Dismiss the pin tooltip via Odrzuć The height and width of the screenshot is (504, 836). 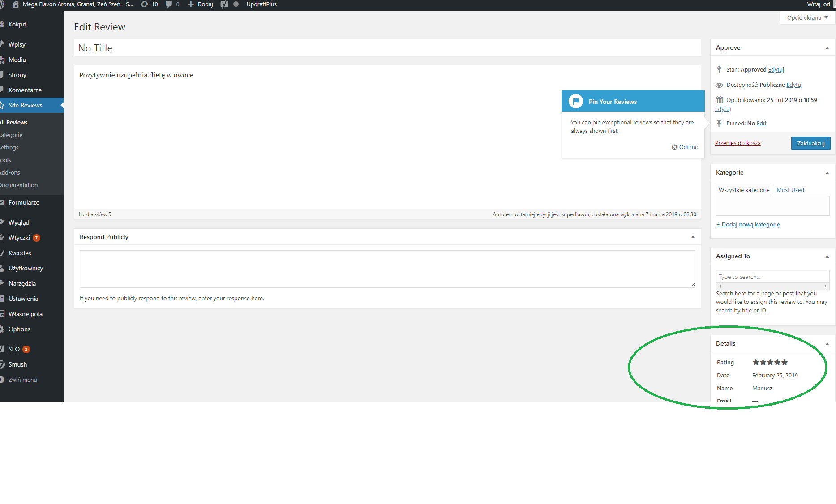click(x=685, y=147)
